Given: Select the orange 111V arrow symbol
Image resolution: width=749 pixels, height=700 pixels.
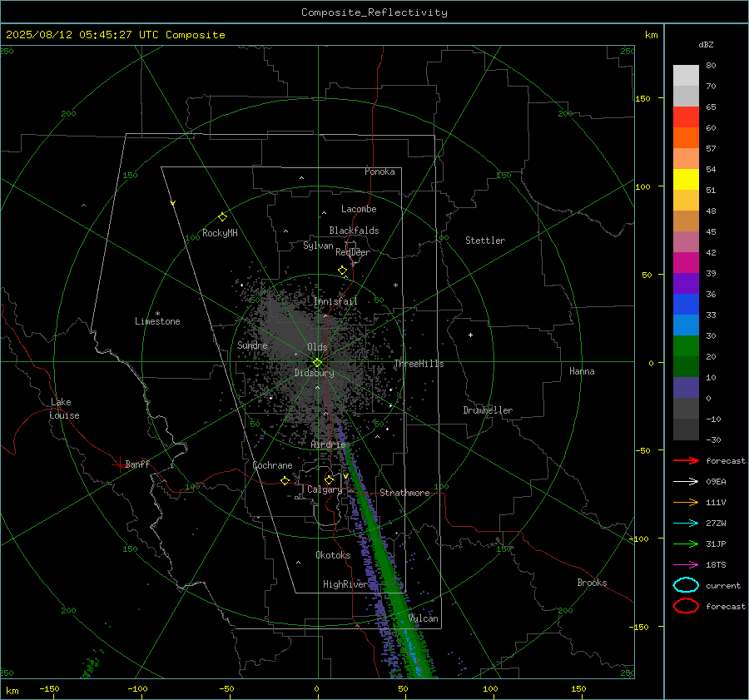Looking at the screenshot, I should [x=686, y=502].
